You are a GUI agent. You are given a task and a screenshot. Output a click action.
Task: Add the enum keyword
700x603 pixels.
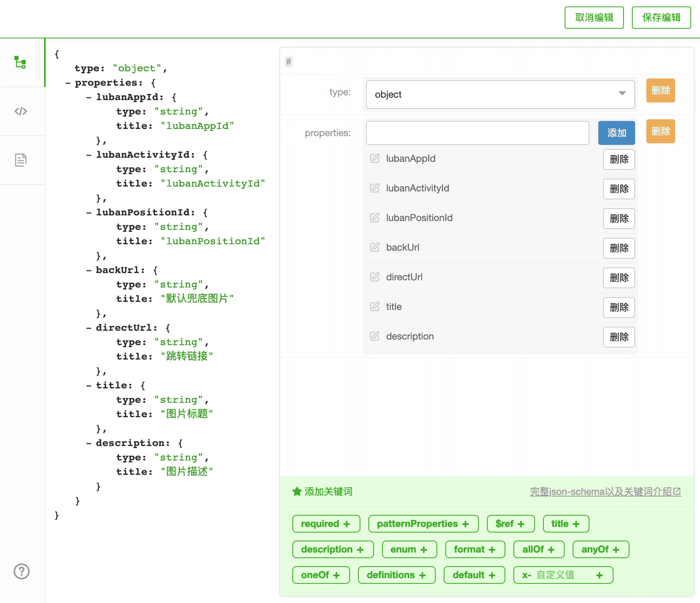pos(410,549)
